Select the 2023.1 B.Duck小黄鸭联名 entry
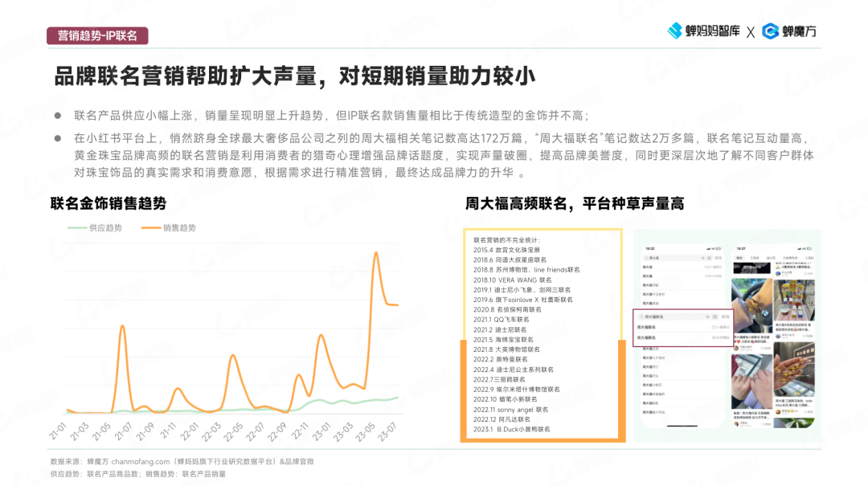 (512, 429)
